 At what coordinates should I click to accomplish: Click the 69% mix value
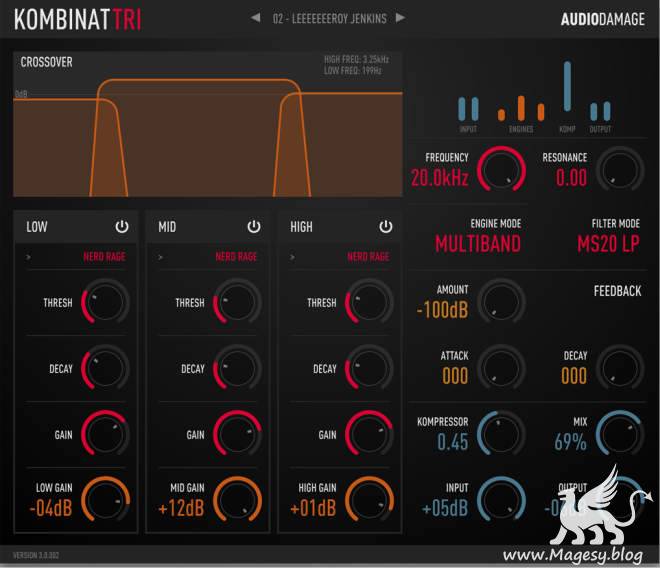pos(570,442)
